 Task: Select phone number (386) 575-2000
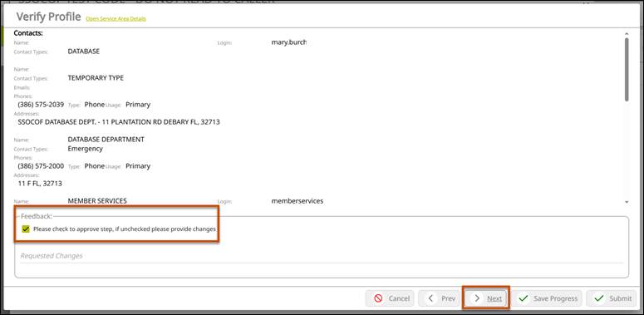tap(41, 166)
